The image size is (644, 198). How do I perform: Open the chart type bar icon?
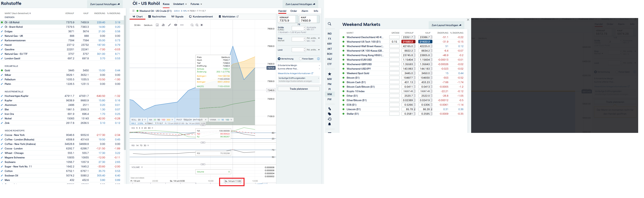163,25
